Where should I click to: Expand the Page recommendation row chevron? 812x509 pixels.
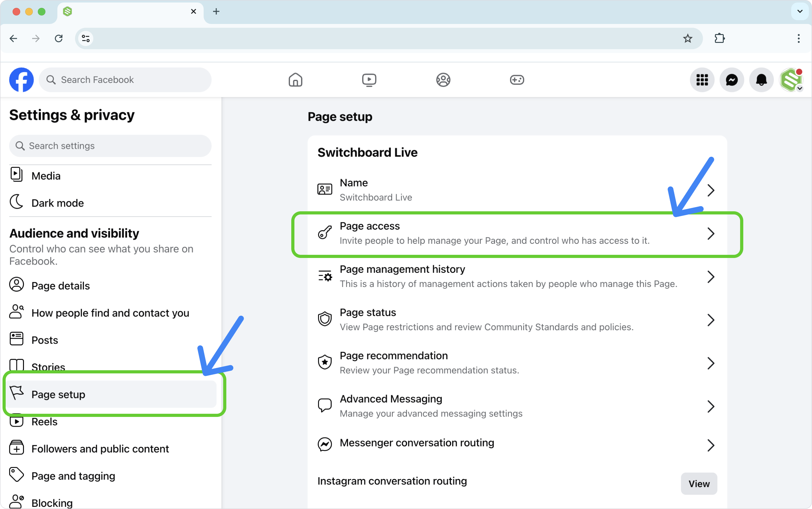(710, 363)
